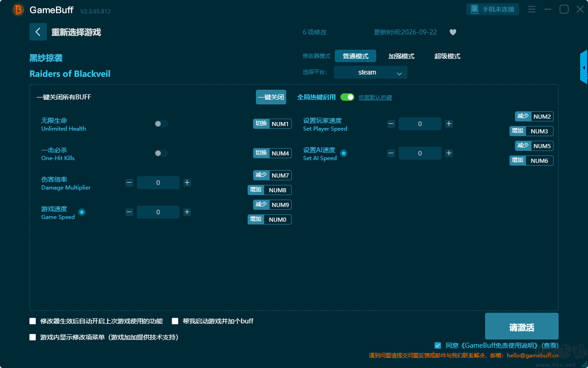588x368 pixels.
Task: Click the NUM7 decrease hotkey button
Action: coord(272,175)
